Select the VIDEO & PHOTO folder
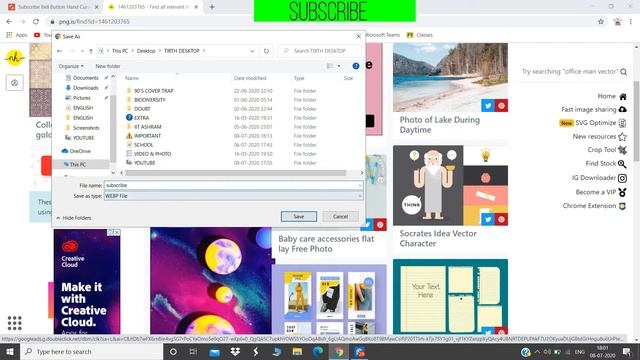Screen dimensions: 640x360 pyautogui.click(x=152, y=153)
